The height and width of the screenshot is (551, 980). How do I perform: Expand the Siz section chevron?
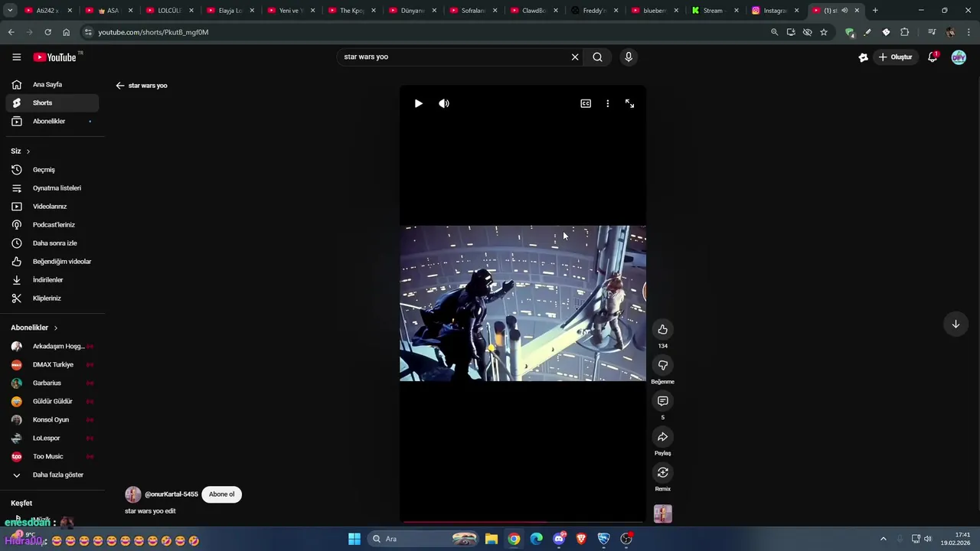[28, 152]
